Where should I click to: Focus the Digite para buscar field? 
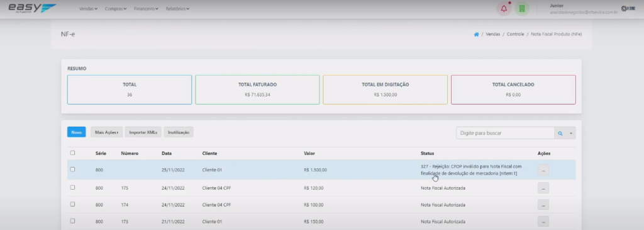[505, 134]
